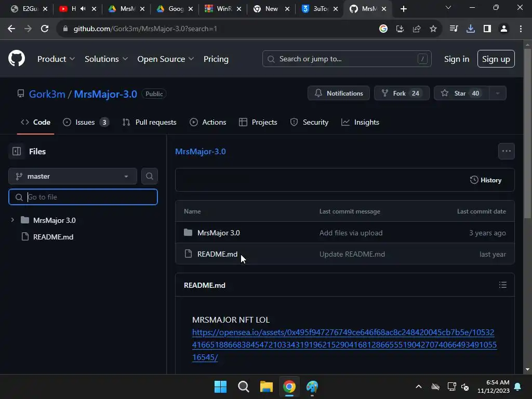Open the Security tab
Viewport: 532px width, 399px height.
[x=309, y=122]
